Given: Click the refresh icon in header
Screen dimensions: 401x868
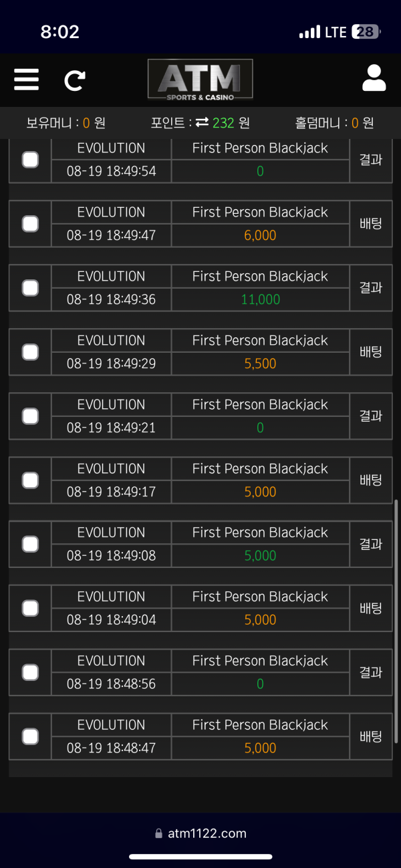Looking at the screenshot, I should click(x=74, y=80).
